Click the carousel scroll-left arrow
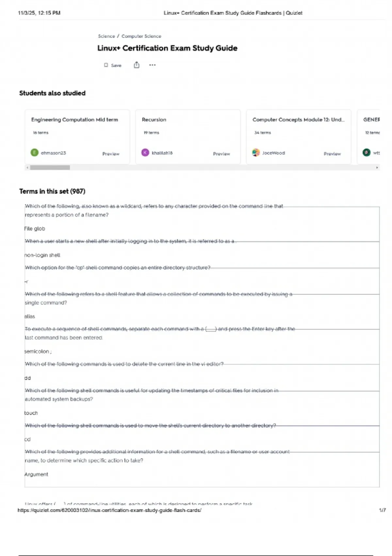Screen dimensions: 392x556 point(27,167)
